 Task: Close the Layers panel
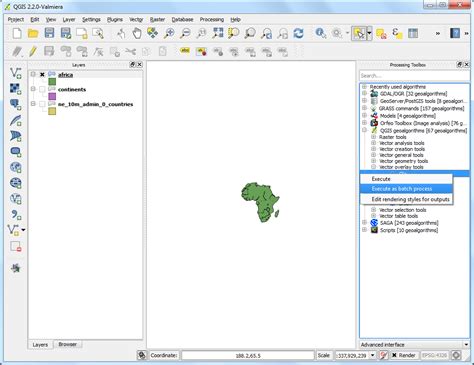[x=139, y=65]
